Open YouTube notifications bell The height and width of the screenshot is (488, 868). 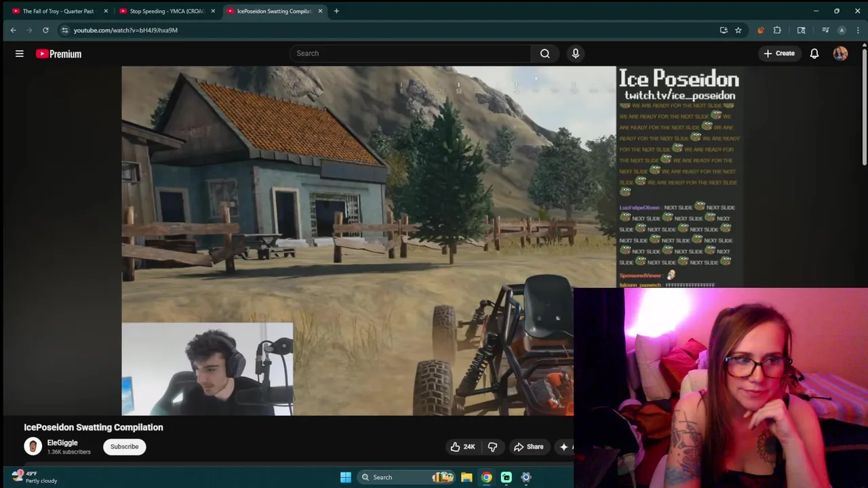pos(814,54)
